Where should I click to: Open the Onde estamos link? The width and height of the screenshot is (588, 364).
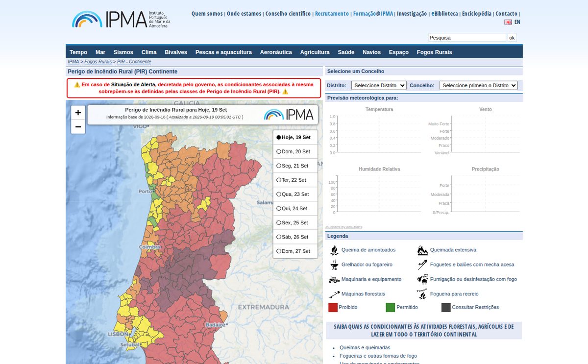(x=244, y=14)
